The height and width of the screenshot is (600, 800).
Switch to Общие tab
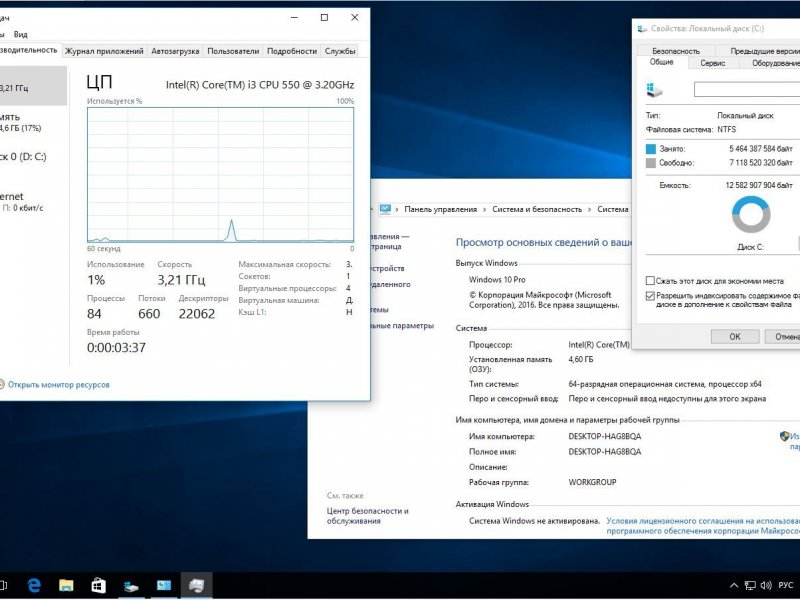point(662,62)
